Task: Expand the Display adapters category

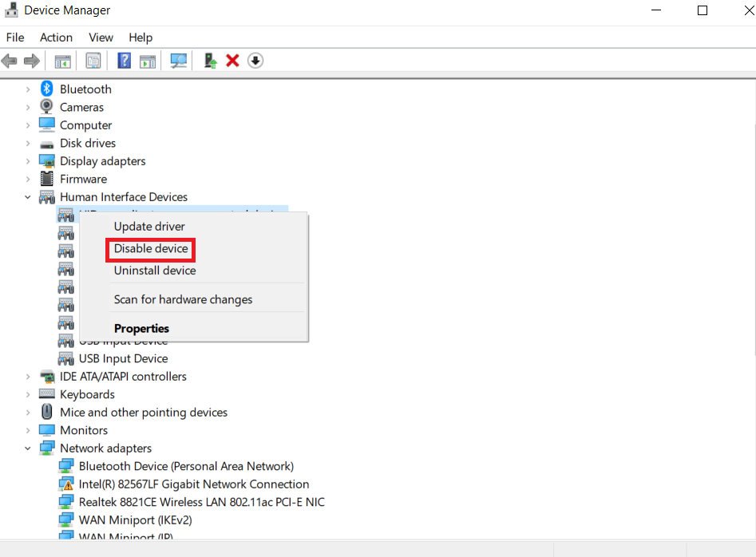Action: (x=28, y=161)
